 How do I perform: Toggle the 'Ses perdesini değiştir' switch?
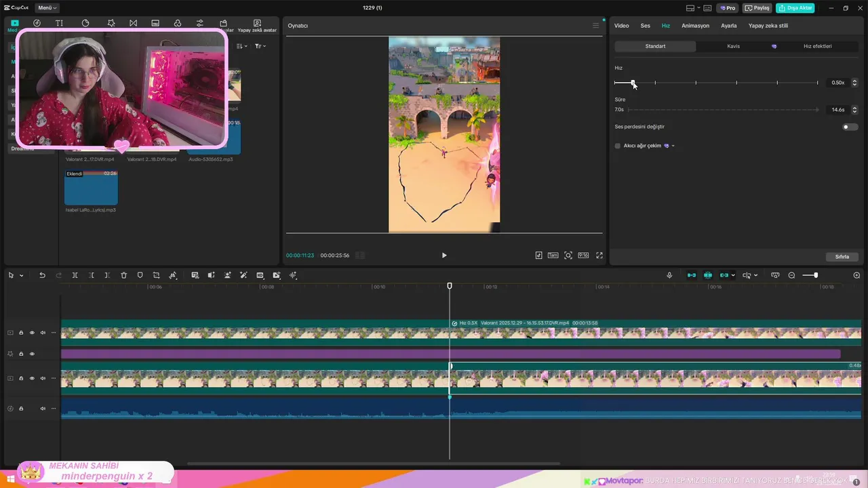pyautogui.click(x=850, y=127)
